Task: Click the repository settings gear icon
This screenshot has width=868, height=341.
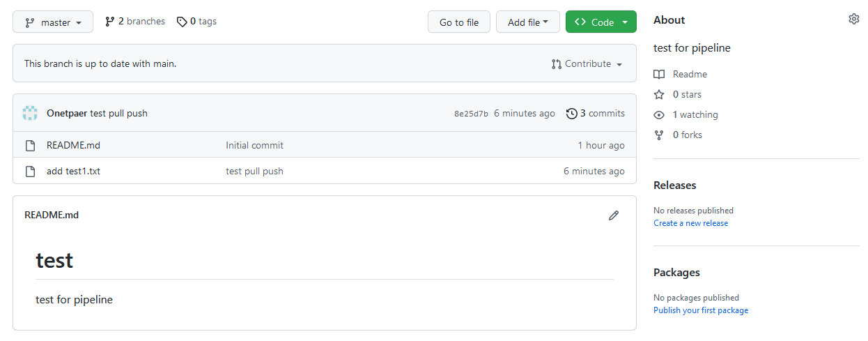Action: [854, 20]
